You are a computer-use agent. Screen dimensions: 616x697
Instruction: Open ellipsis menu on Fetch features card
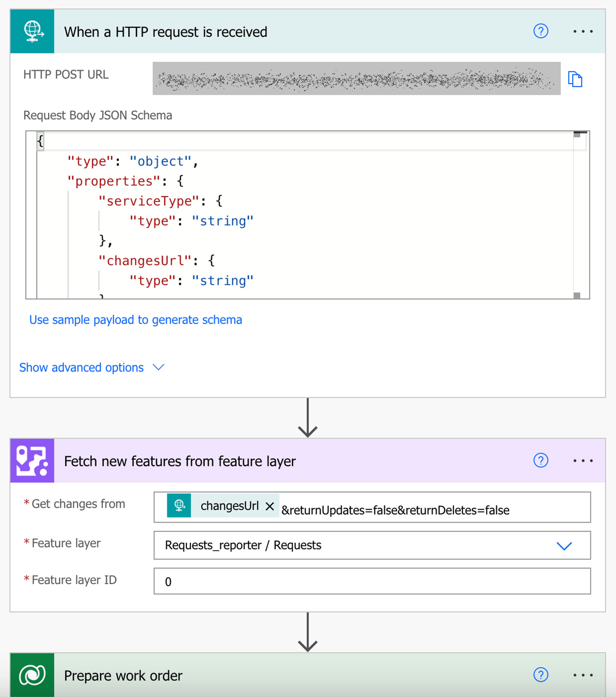click(x=583, y=460)
